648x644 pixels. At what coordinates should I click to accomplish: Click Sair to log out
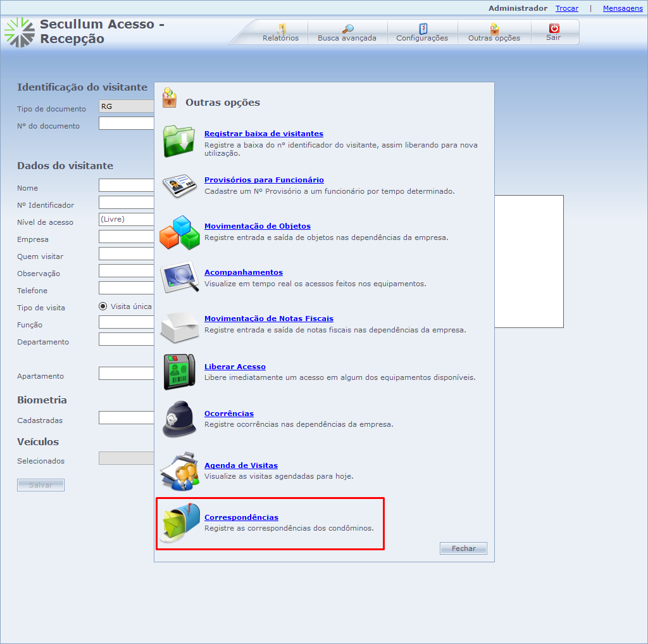[x=554, y=32]
